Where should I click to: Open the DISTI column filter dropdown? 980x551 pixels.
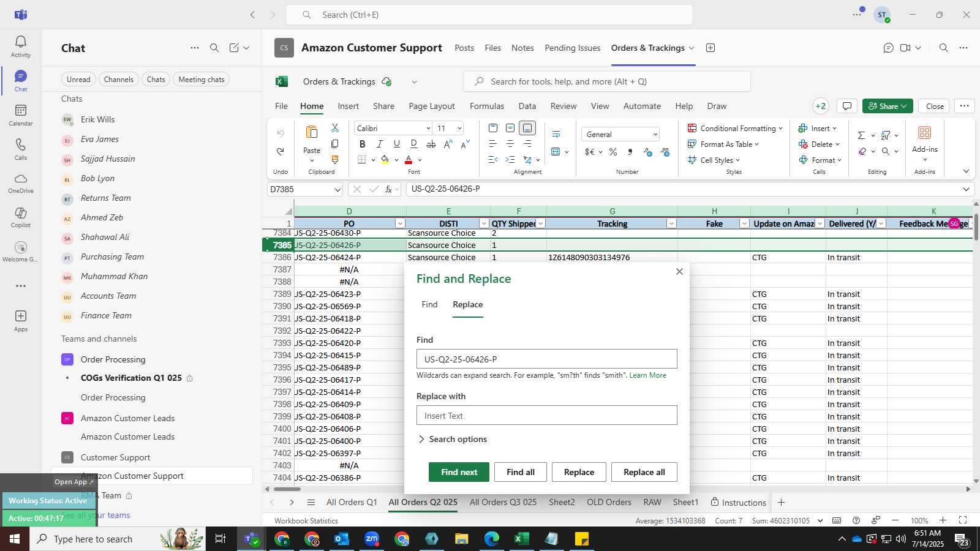click(x=483, y=223)
